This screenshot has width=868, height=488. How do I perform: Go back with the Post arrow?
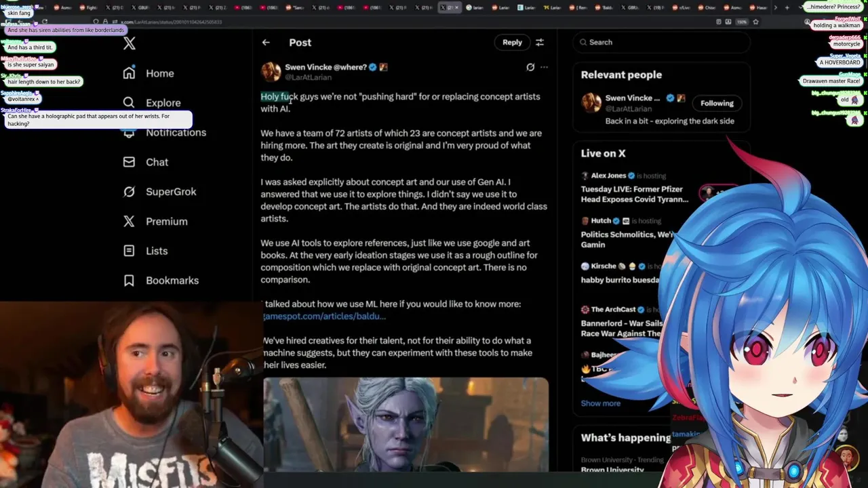click(266, 42)
